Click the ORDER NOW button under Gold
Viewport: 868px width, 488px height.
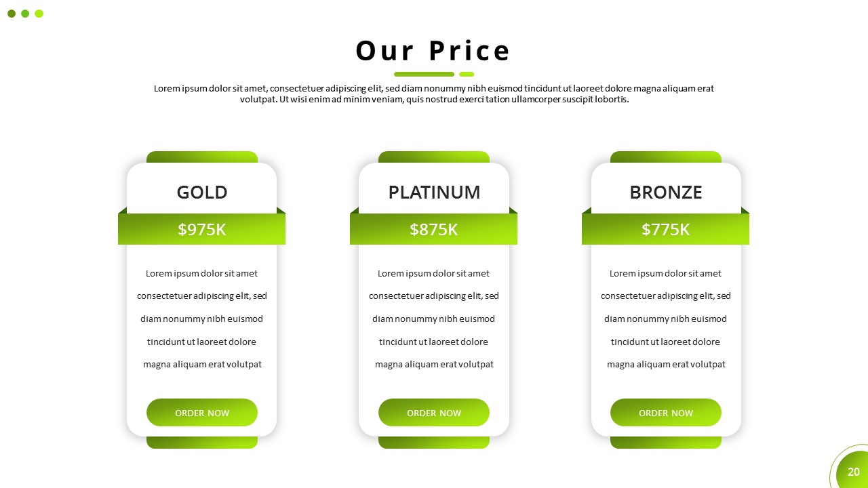coord(202,413)
